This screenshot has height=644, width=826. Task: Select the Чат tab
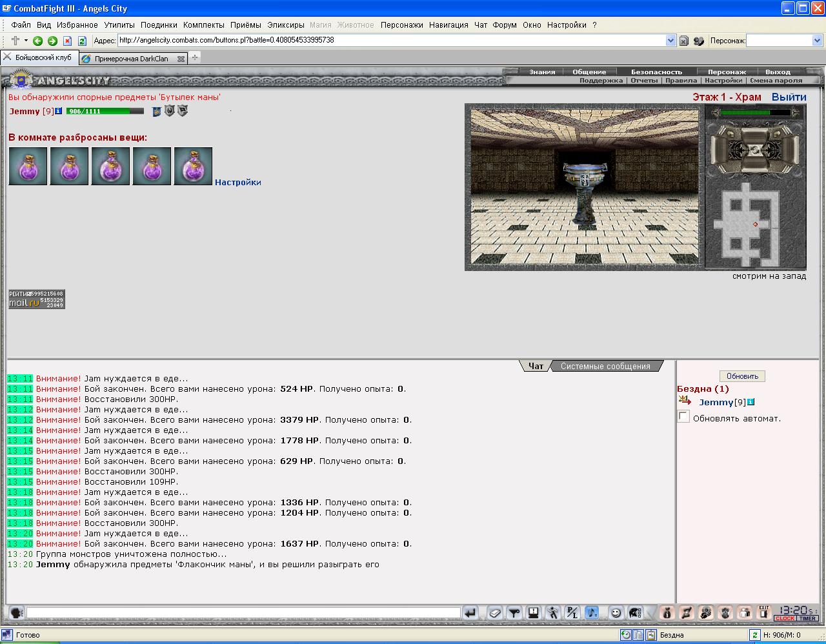(x=536, y=366)
